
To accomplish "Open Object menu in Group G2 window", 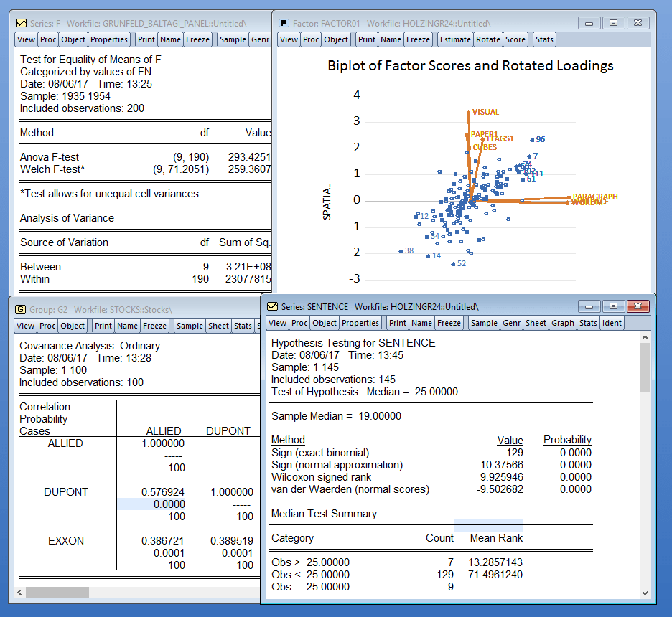I will pyautogui.click(x=73, y=326).
